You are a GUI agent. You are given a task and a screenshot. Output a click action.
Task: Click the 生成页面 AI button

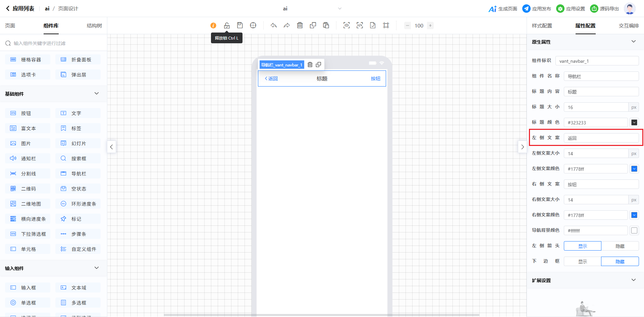click(x=503, y=9)
